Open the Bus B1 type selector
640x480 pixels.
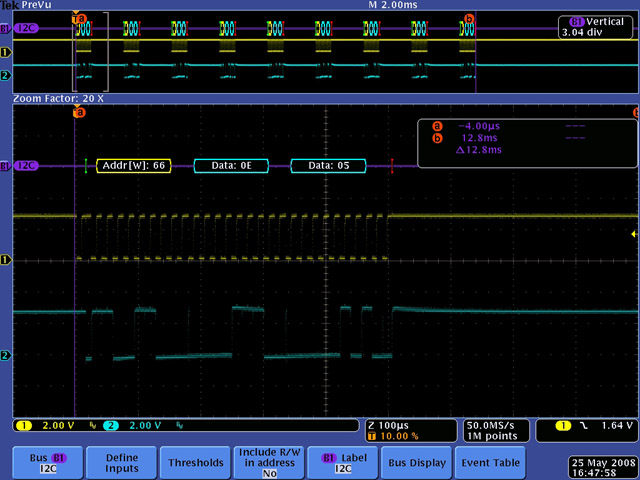tap(48, 463)
